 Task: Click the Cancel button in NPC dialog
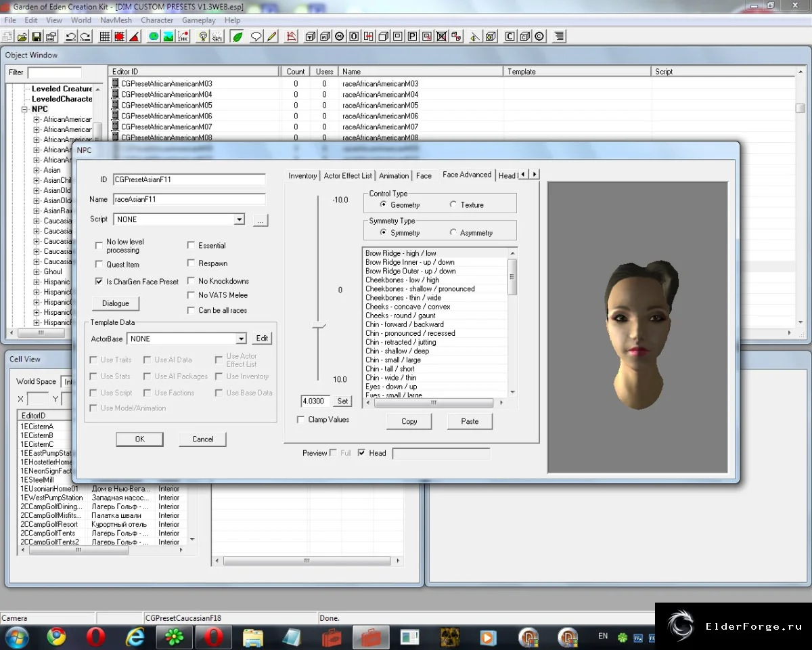(202, 439)
